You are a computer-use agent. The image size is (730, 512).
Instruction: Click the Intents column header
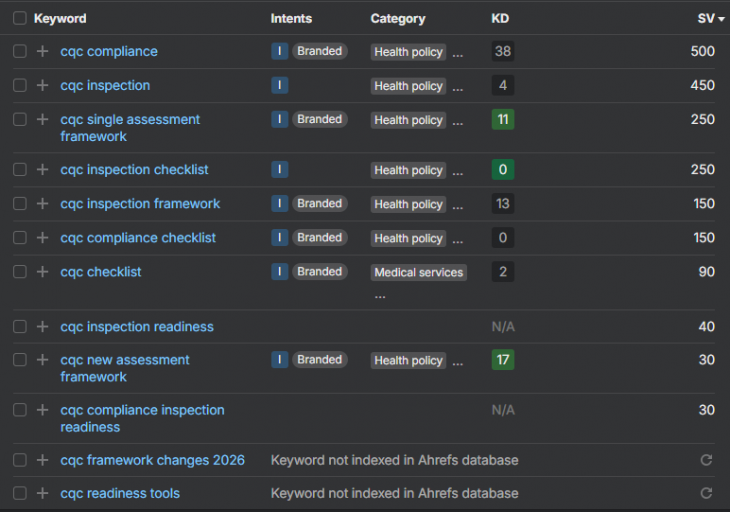pos(291,19)
